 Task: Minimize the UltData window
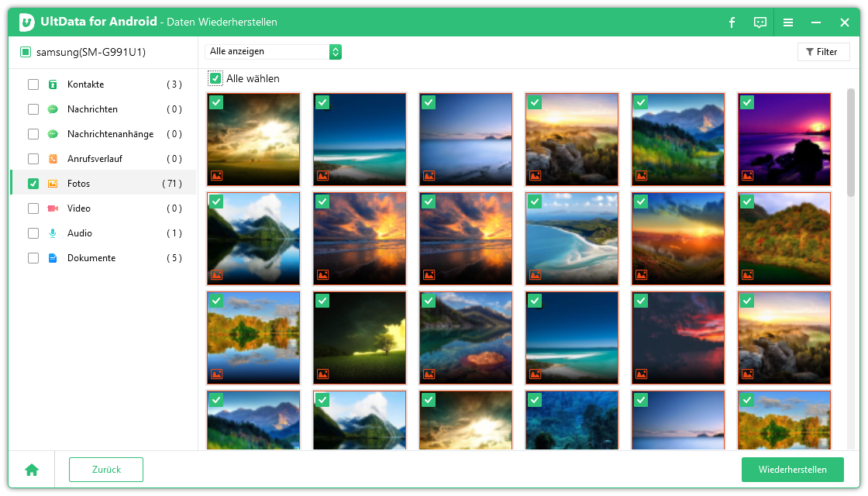pyautogui.click(x=816, y=22)
